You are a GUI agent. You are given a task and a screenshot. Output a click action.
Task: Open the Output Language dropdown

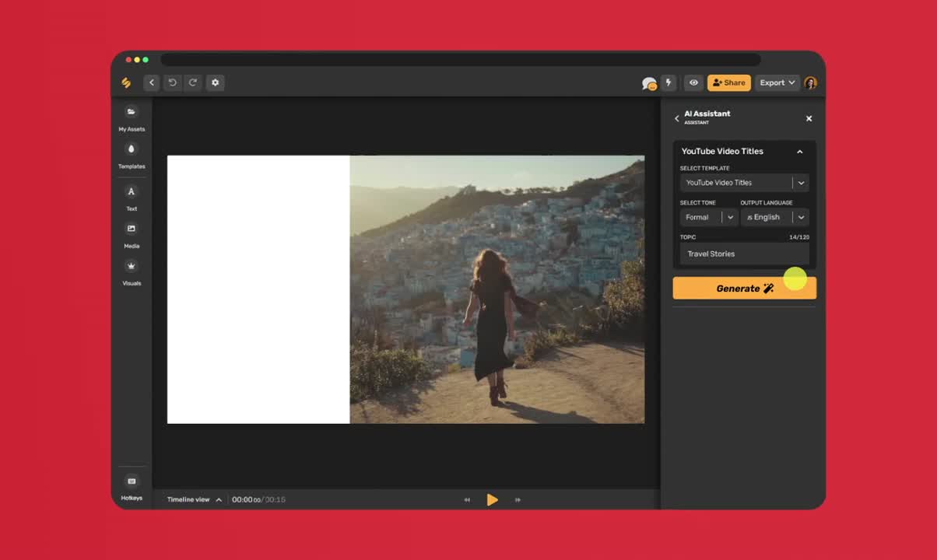click(x=774, y=217)
